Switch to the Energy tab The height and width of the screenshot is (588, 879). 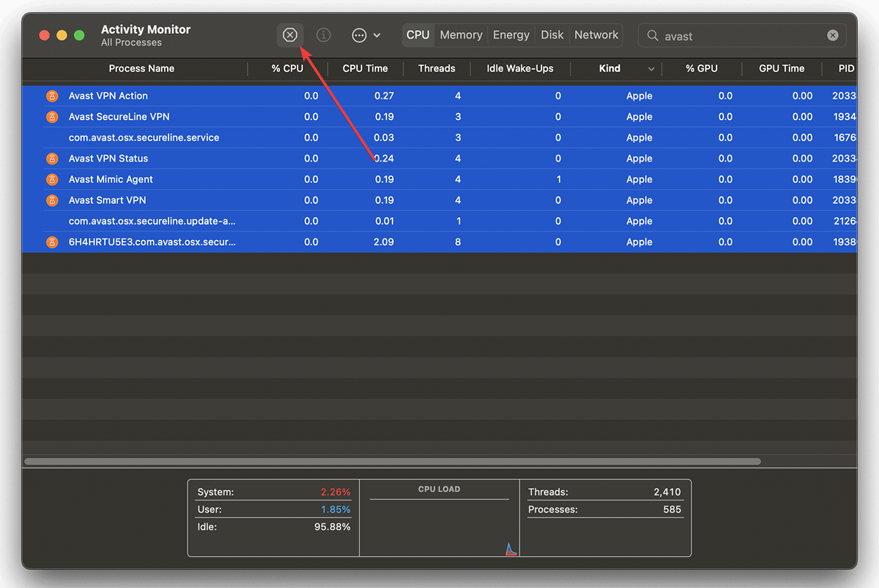tap(511, 35)
